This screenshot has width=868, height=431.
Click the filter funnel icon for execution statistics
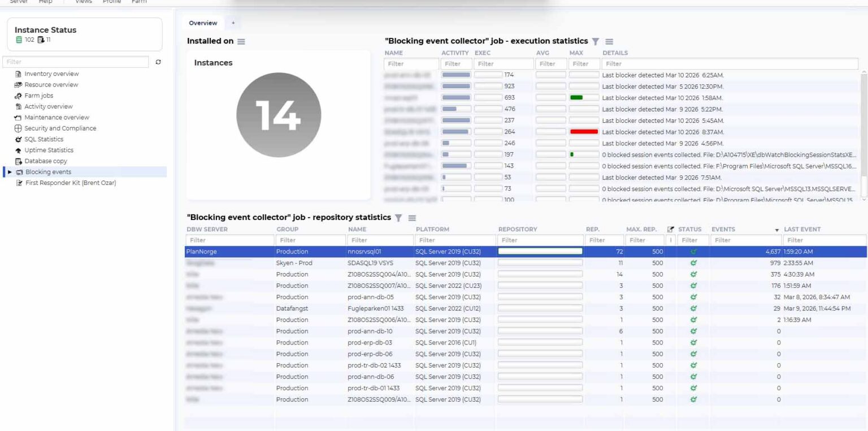(x=595, y=41)
